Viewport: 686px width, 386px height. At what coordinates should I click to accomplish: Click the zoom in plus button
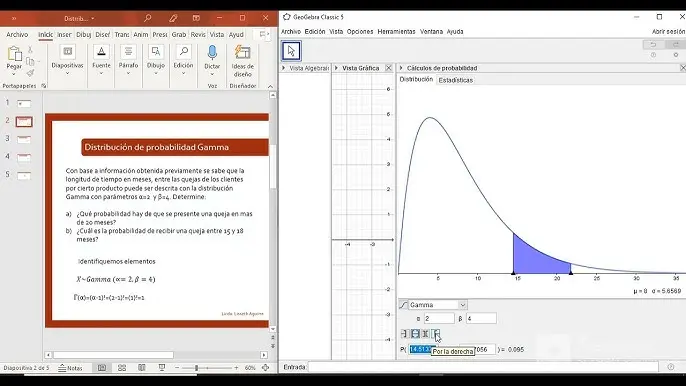236,368
